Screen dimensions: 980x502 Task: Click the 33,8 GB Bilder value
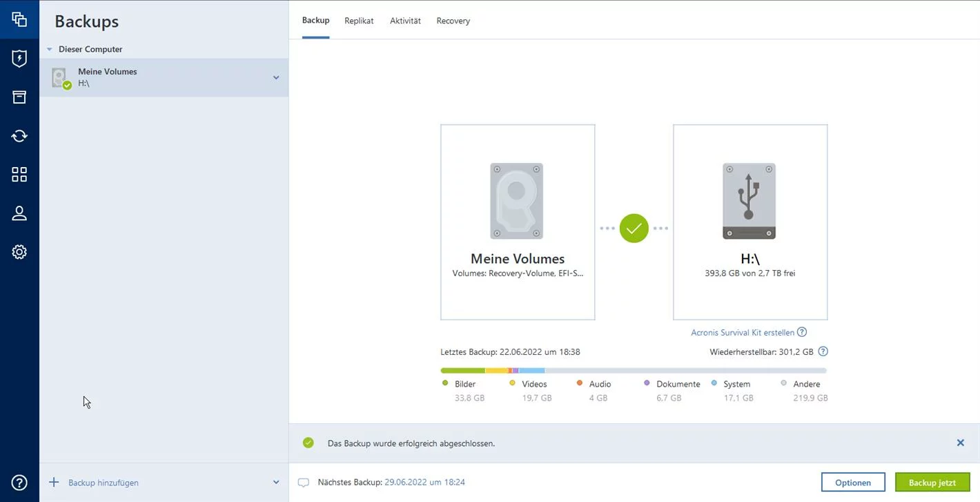(x=469, y=398)
